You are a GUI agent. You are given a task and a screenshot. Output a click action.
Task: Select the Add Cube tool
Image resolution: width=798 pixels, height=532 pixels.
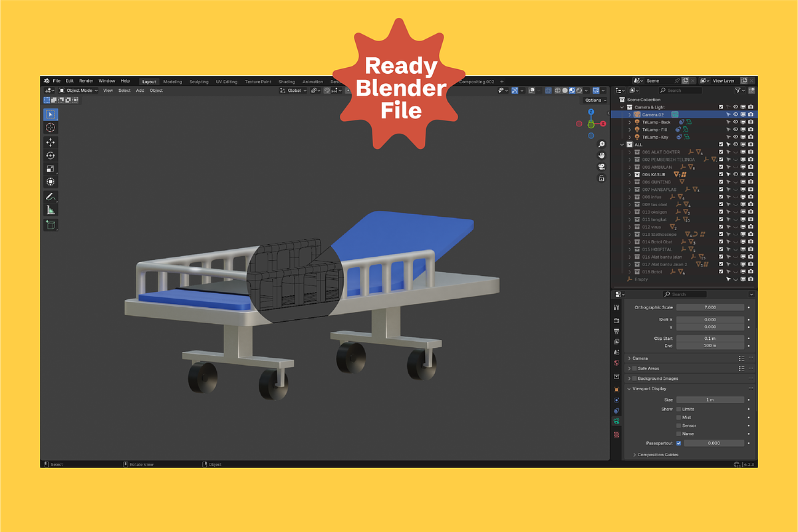[x=51, y=225]
